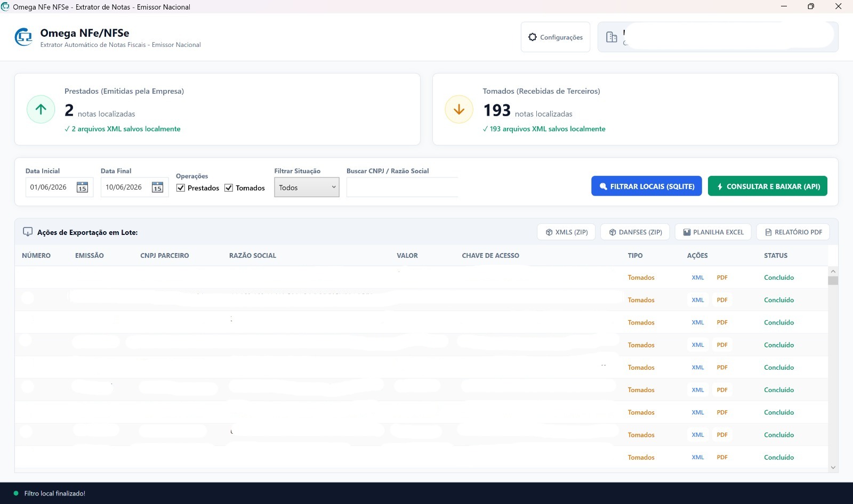
Task: Sort by the EMISSÃO column header
Action: (90, 256)
